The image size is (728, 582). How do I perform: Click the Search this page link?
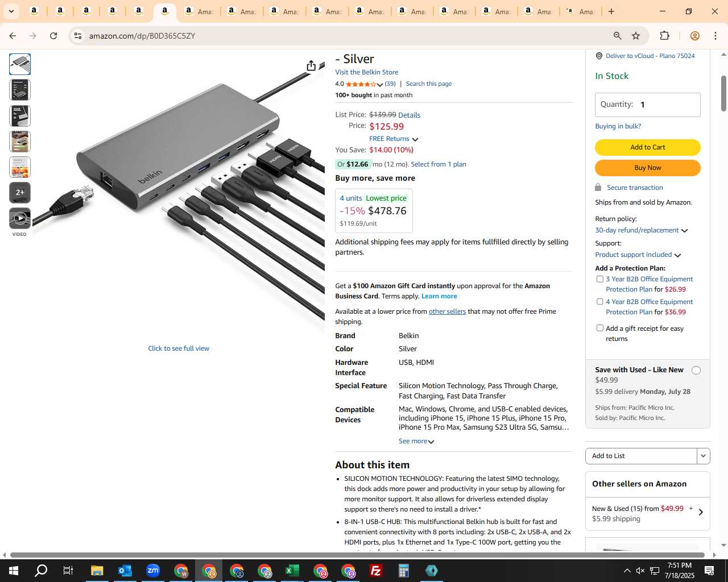point(429,84)
